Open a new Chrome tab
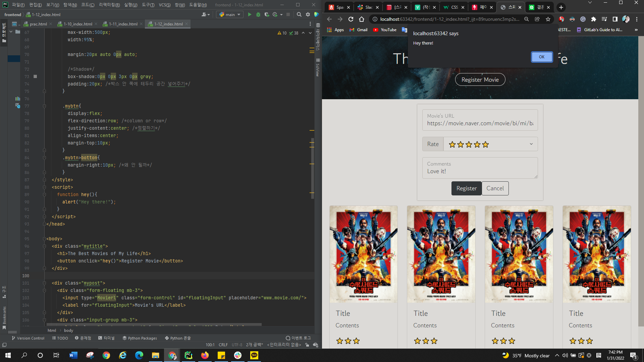 (561, 7)
